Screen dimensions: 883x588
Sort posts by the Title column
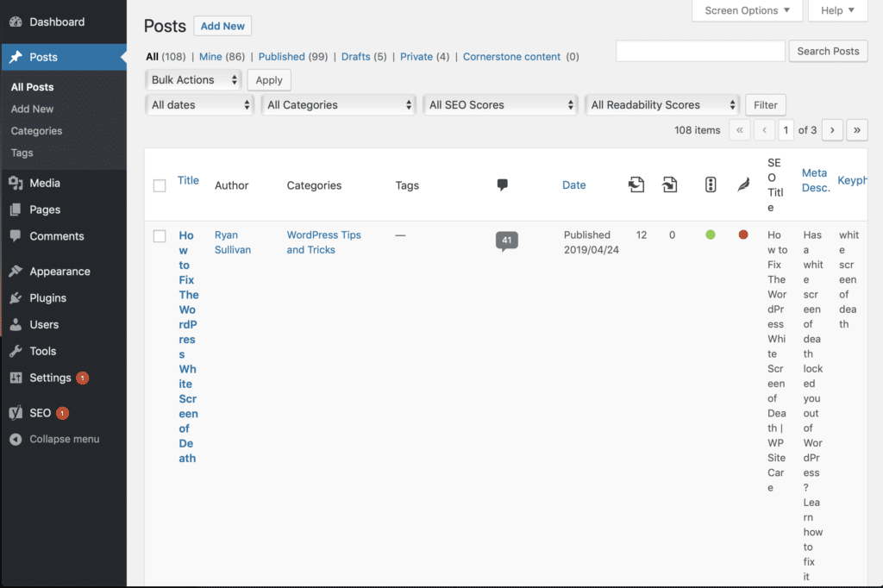[188, 180]
